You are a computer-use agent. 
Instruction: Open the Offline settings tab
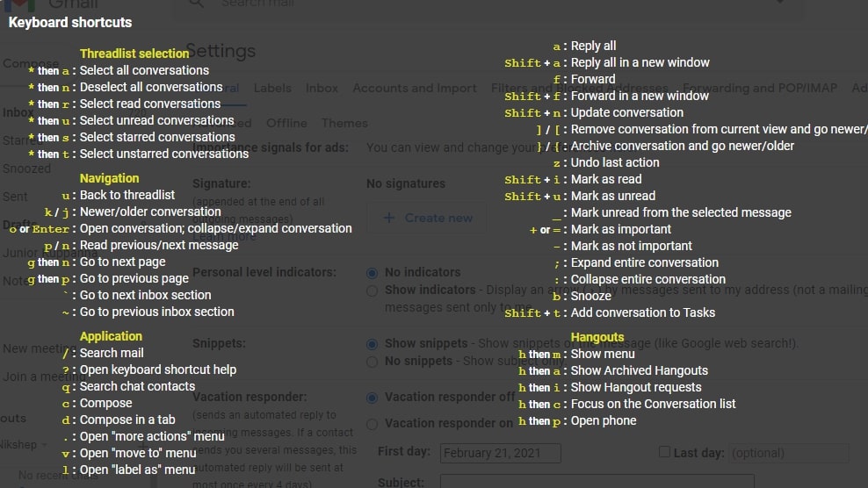pos(286,123)
